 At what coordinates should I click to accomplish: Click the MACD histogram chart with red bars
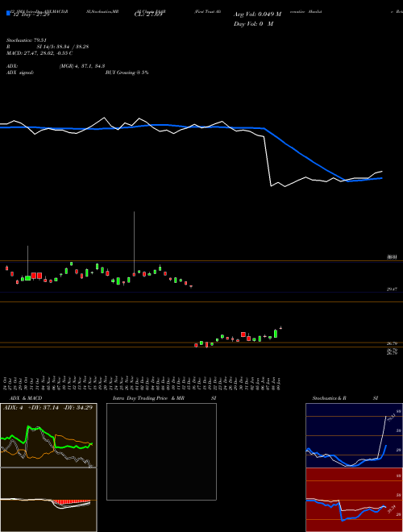[x=48, y=500]
